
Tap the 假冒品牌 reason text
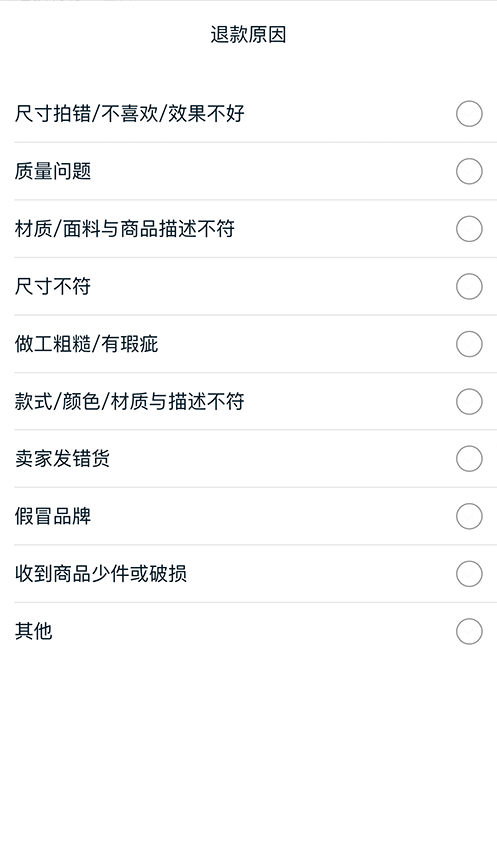coord(53,516)
